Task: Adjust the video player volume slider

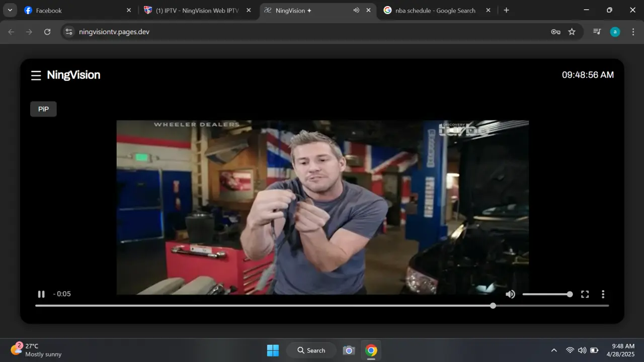Action: click(x=546, y=294)
